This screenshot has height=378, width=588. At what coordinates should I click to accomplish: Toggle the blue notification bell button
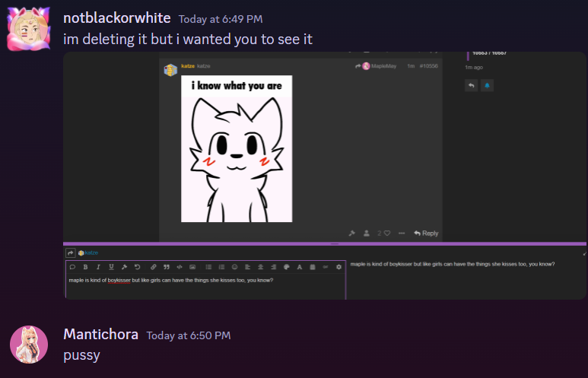click(x=487, y=85)
